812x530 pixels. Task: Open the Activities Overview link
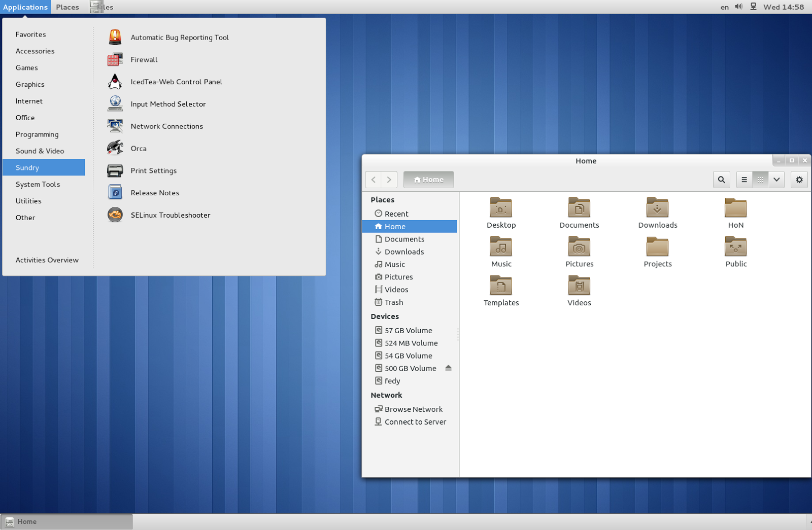[x=47, y=260]
